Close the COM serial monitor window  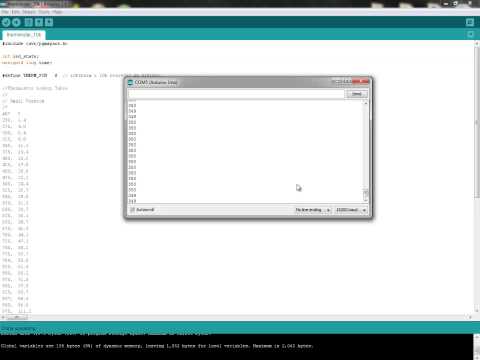[x=361, y=81]
